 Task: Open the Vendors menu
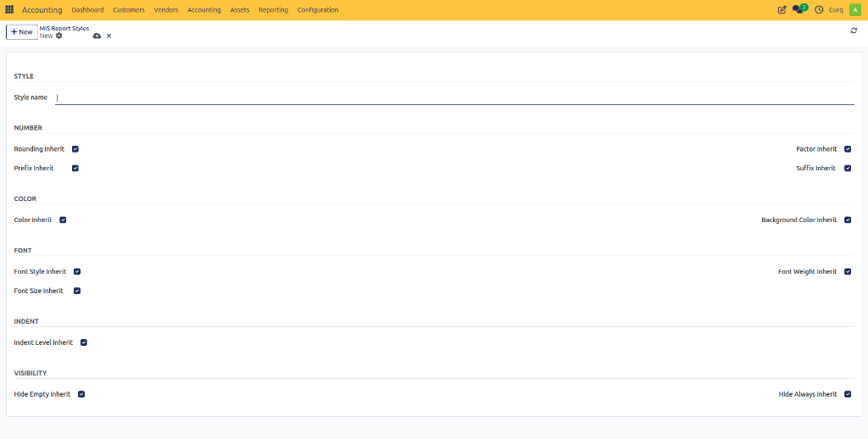[166, 10]
